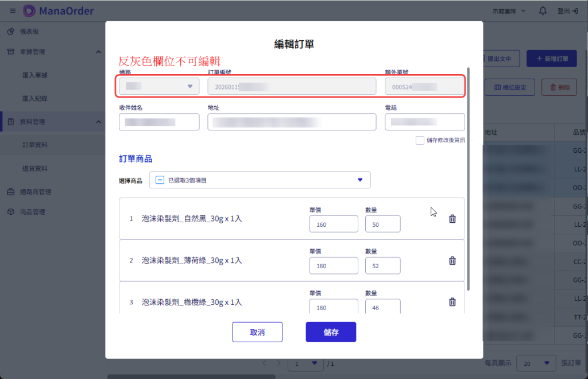The height and width of the screenshot is (379, 588).
Task: Collapse the 單據管理 sidebar section
Action: pos(98,52)
